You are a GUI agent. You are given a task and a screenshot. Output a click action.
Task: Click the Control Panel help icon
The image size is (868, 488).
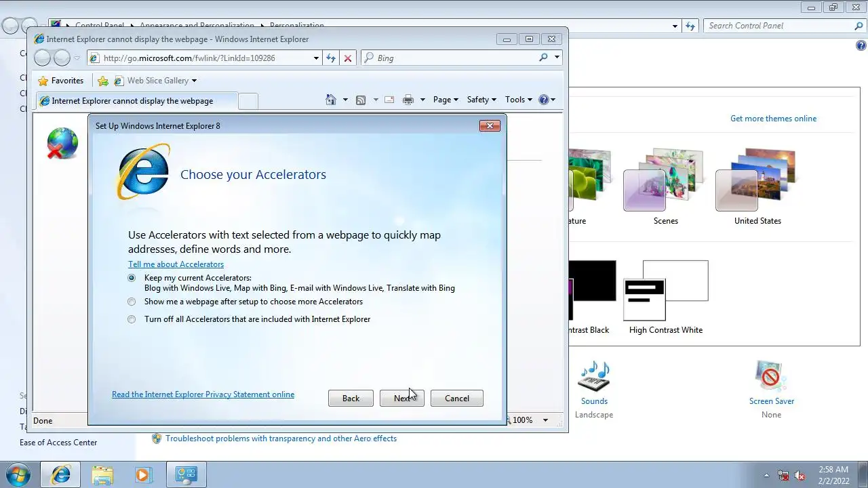tap(861, 46)
